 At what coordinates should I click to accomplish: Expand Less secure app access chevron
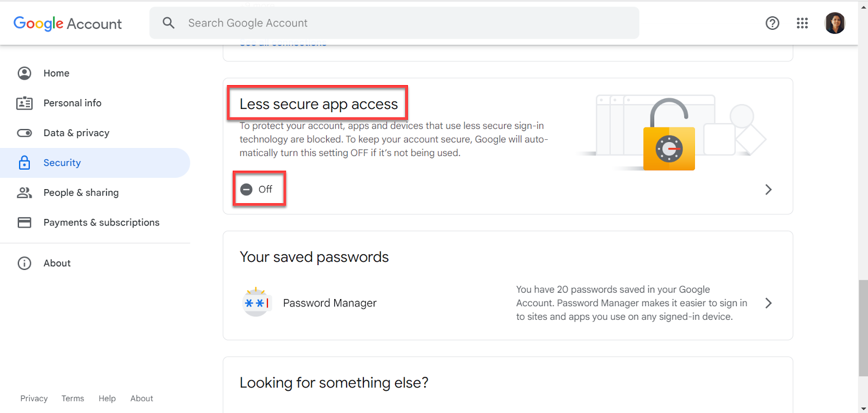coord(768,189)
